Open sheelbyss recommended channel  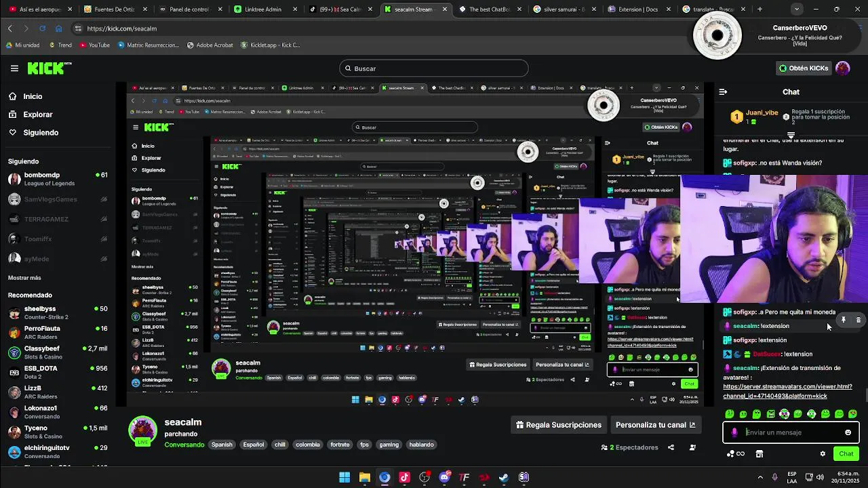pyautogui.click(x=58, y=312)
